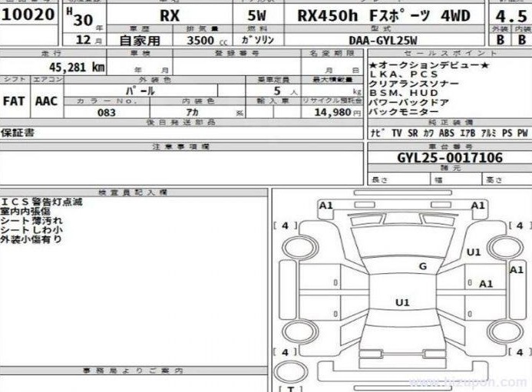Screen dimensions: 532x392
Task: Select the mileage 45,281 km
Action: 77,68
